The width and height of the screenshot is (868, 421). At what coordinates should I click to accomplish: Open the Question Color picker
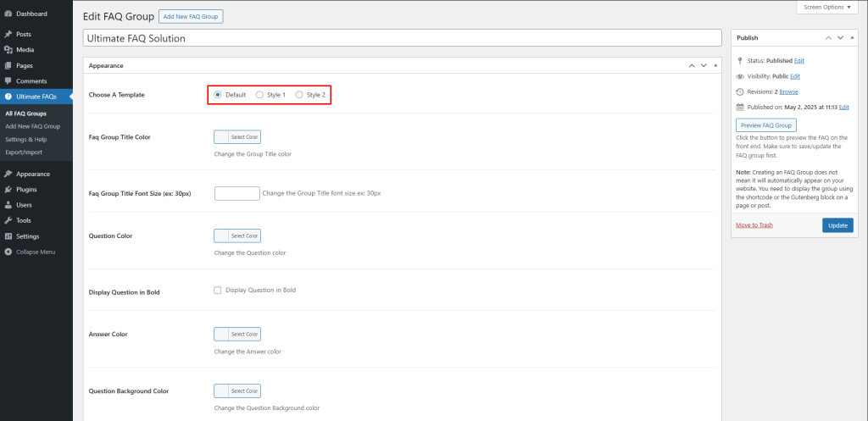pyautogui.click(x=237, y=235)
